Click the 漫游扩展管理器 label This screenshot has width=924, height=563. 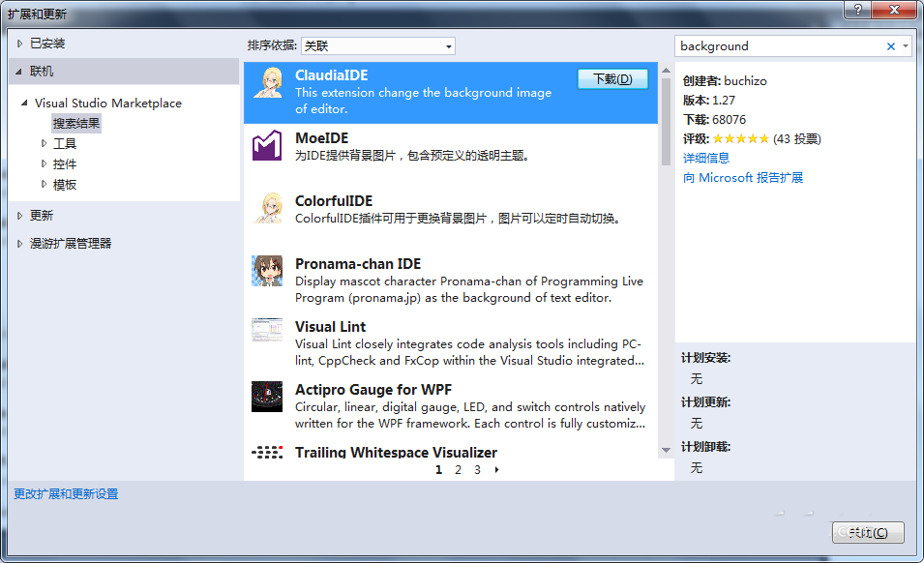[71, 243]
